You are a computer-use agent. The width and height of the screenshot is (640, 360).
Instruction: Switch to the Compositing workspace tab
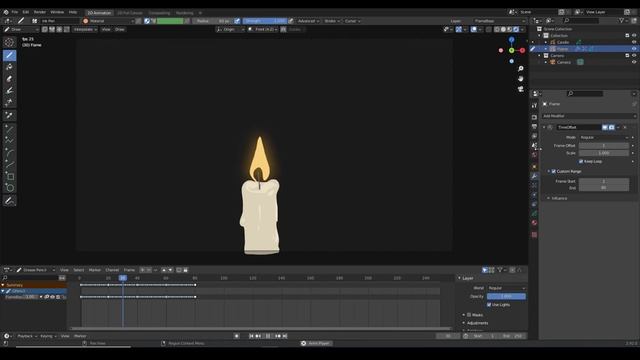pyautogui.click(x=159, y=13)
